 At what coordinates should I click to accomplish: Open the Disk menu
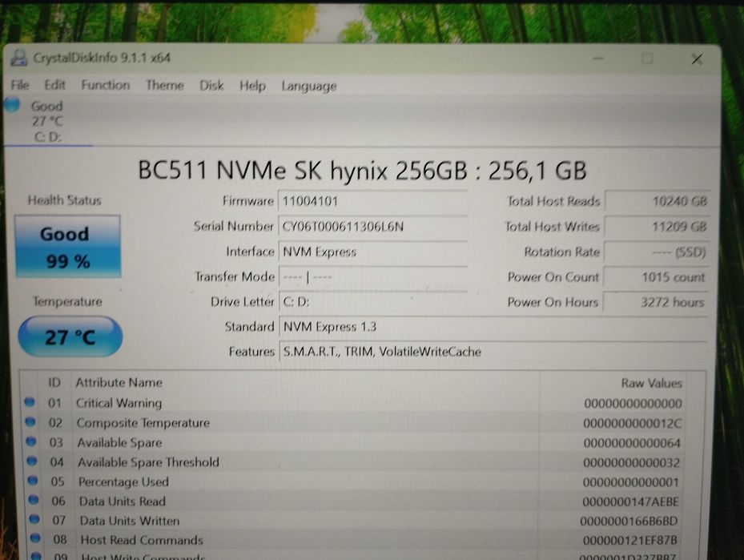pyautogui.click(x=211, y=86)
